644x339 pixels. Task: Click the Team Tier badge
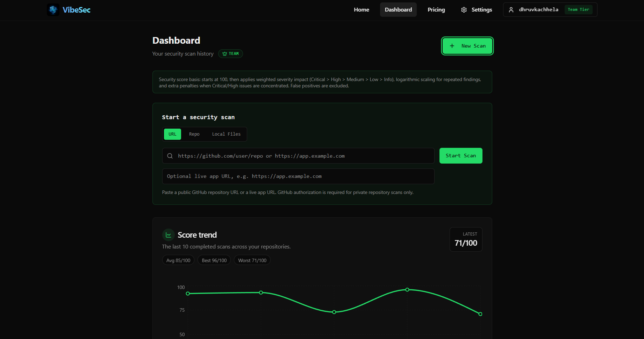tap(578, 10)
